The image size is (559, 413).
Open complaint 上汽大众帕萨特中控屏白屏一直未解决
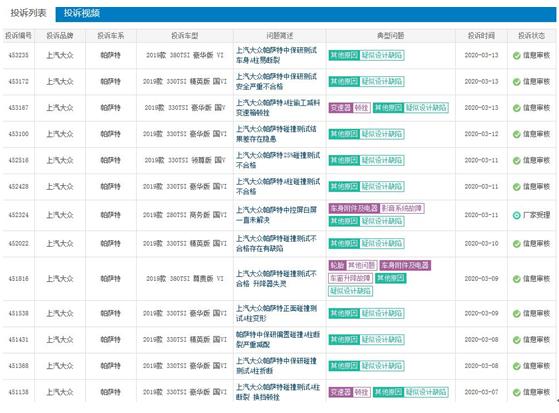click(276, 215)
